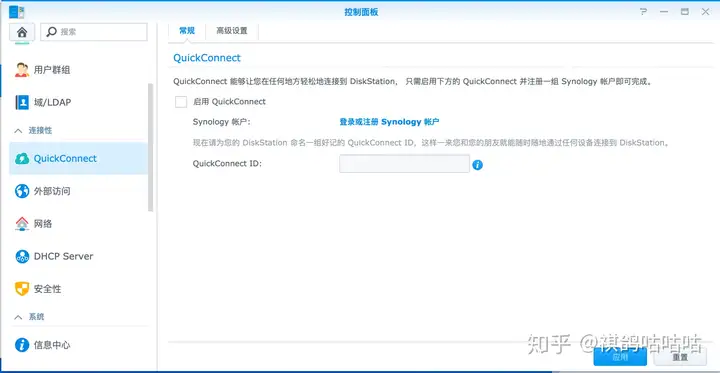
Task: Open the Control Panel home icon
Action: click(22, 32)
